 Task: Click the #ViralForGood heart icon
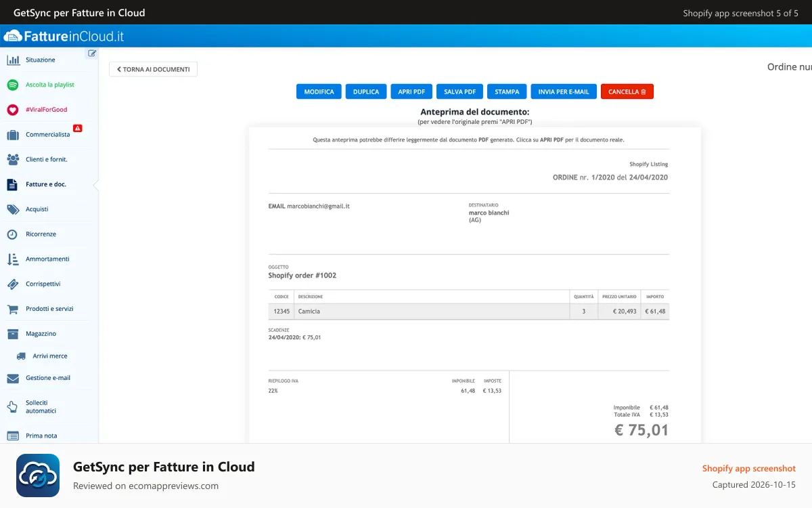[12, 110]
